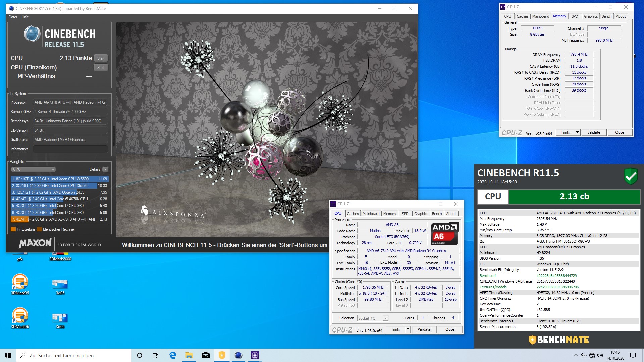Viewport: 644px width, 362px height.
Task: Open File Explorer from the taskbar
Action: pyautogui.click(x=189, y=355)
